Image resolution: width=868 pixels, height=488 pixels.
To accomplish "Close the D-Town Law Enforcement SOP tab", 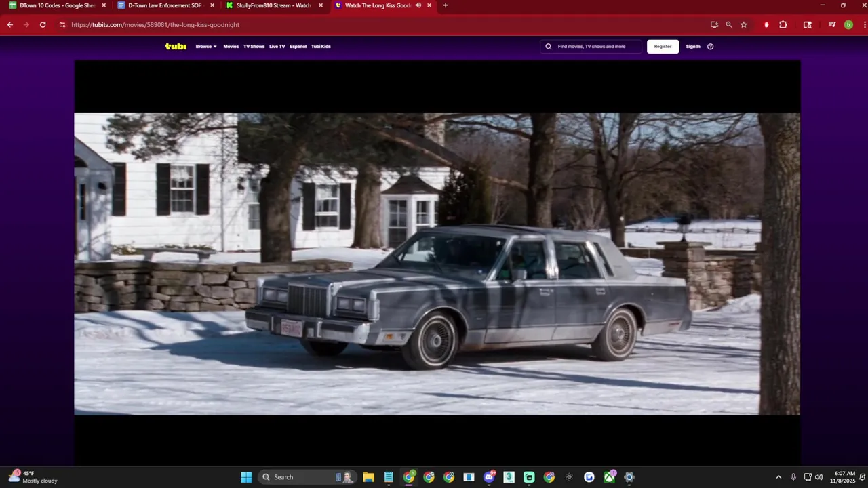I will click(212, 5).
